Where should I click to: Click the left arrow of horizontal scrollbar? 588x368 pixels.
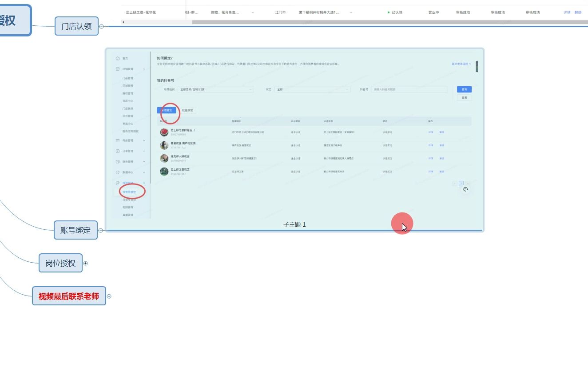[x=123, y=22]
